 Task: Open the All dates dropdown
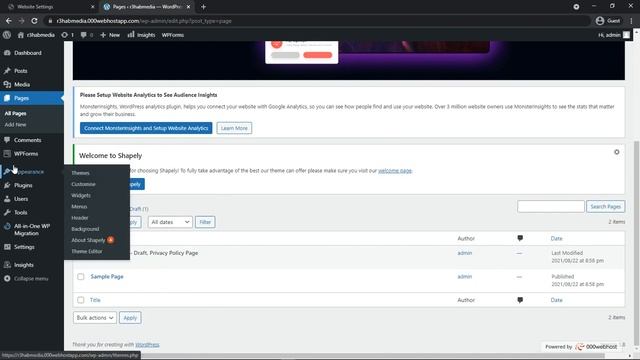(170, 222)
